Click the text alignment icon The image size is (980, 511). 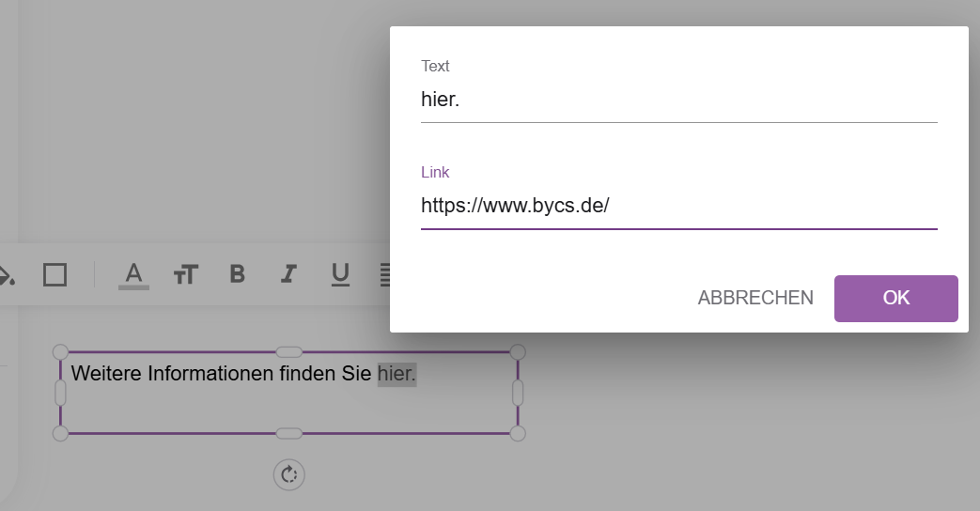[x=385, y=275]
